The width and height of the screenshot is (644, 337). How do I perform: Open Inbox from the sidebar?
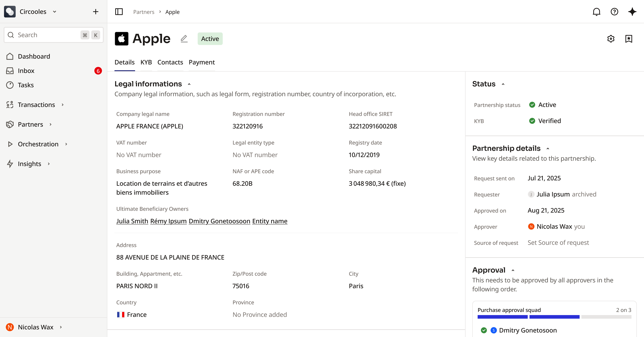(x=26, y=71)
